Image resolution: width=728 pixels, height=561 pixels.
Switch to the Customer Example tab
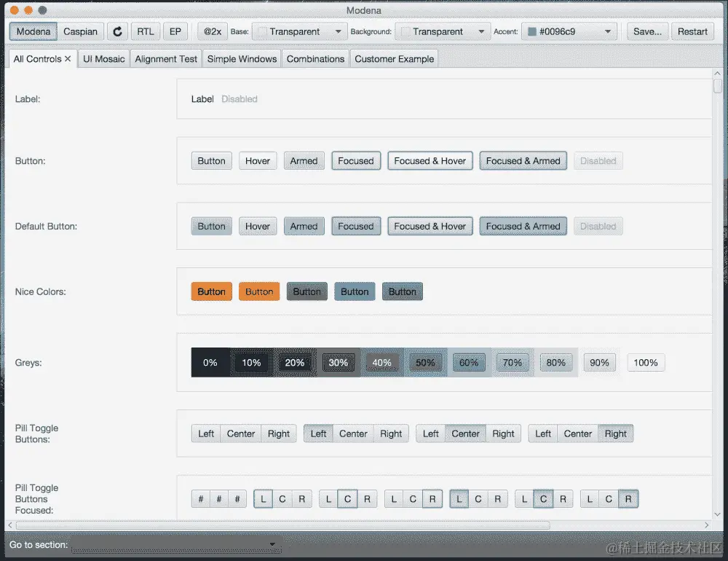pyautogui.click(x=394, y=58)
